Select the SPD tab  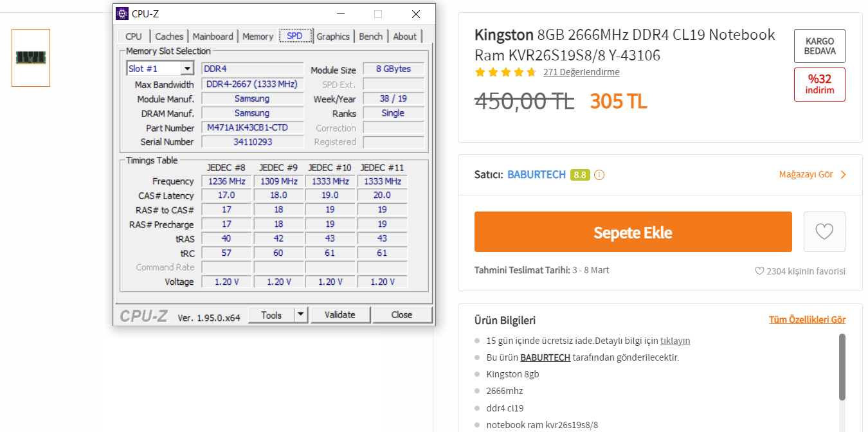295,36
